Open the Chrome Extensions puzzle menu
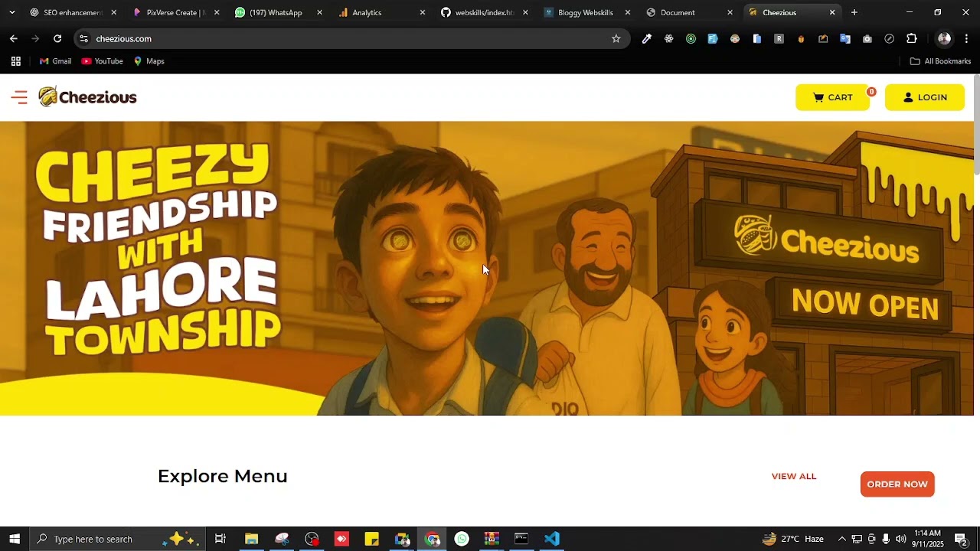This screenshot has width=980, height=551. click(x=912, y=38)
